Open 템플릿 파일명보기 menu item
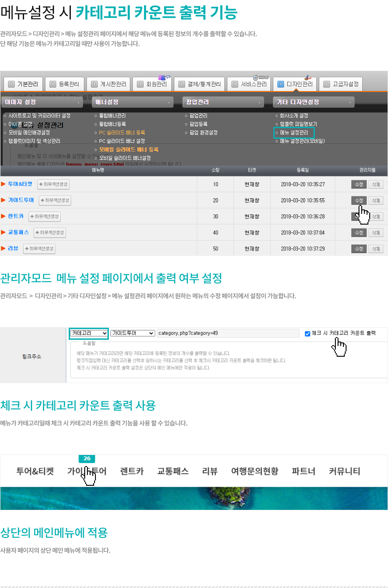388x588 pixels. tap(298, 124)
